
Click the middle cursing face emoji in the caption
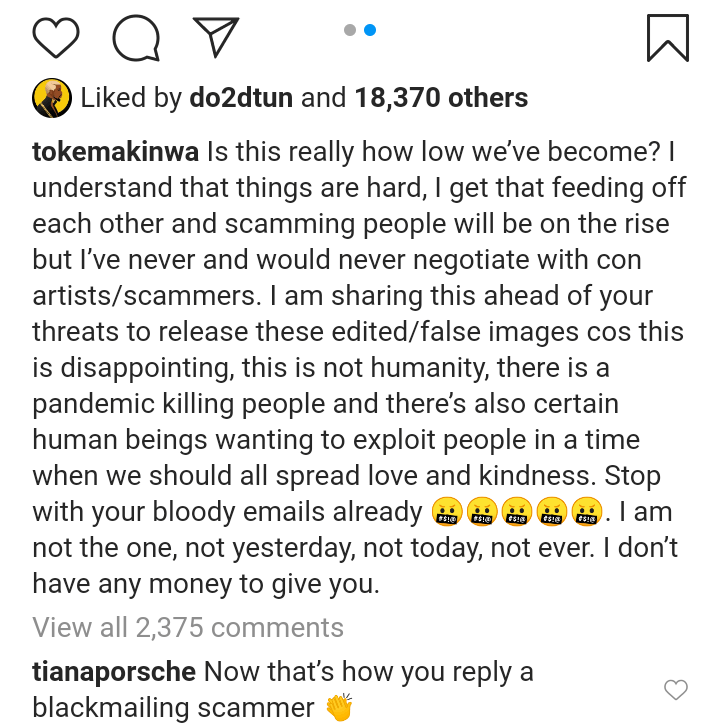click(x=516, y=513)
